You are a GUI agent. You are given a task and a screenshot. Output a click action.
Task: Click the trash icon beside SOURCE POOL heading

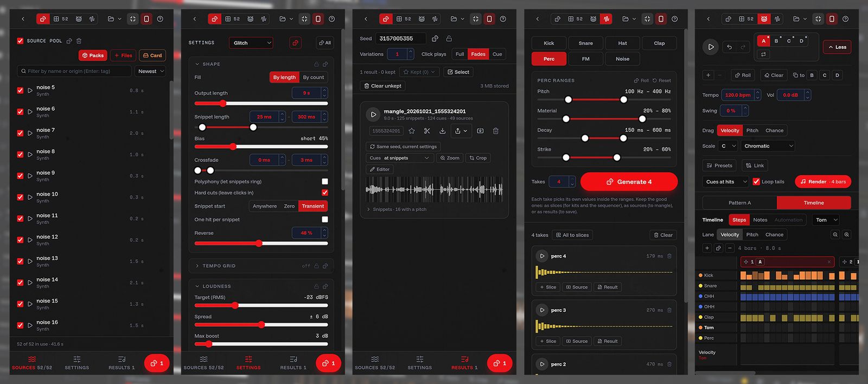pyautogui.click(x=79, y=41)
